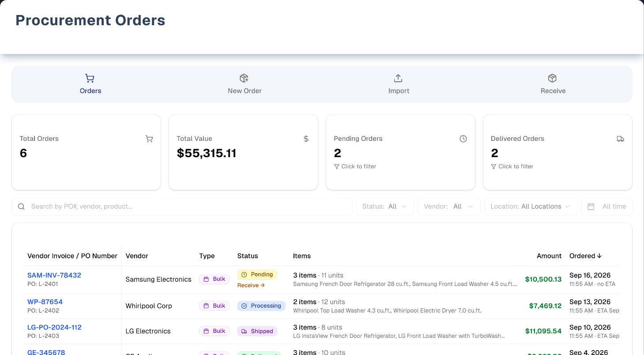The width and height of the screenshot is (644, 355).
Task: Click the clock icon in Pending Orders card
Action: coord(463,139)
